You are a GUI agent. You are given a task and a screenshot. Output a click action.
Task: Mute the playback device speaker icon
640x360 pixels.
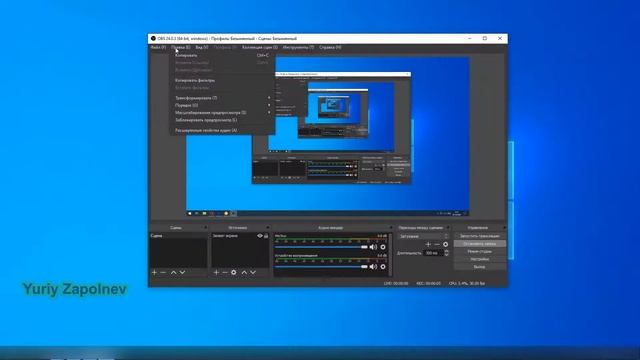coord(373,267)
